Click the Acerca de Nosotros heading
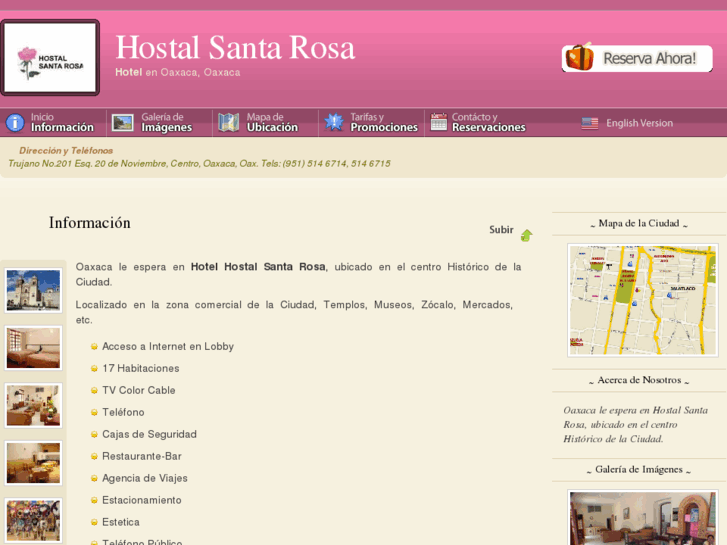This screenshot has width=727, height=545. pos(639,380)
